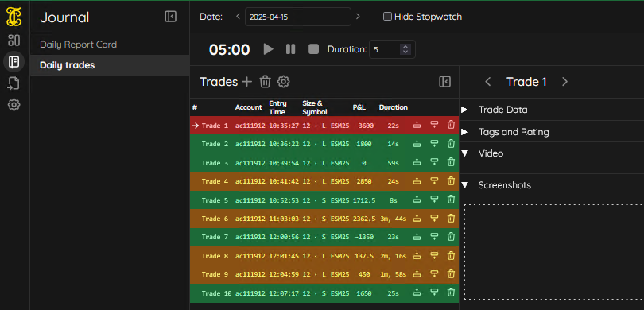Click the Duration column header
Viewport: 644px width, 310px height.
click(x=393, y=107)
